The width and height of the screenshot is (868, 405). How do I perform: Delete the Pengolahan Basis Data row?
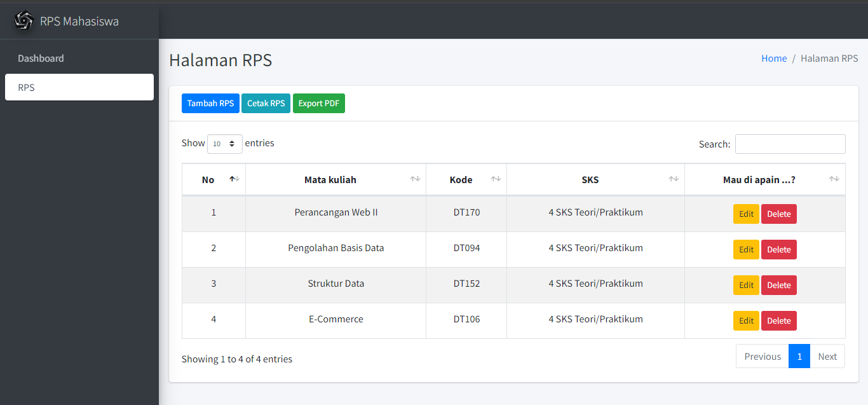pos(779,250)
